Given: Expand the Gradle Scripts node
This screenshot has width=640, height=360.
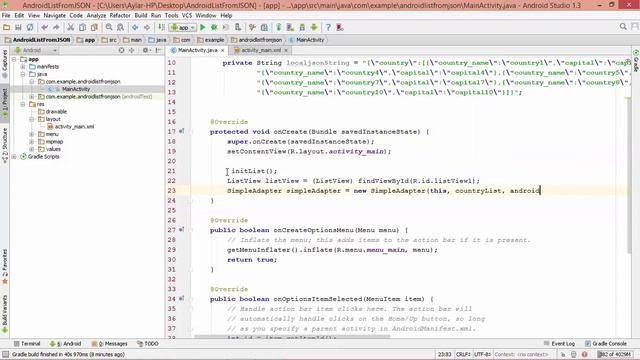Looking at the screenshot, I should tap(14, 157).
